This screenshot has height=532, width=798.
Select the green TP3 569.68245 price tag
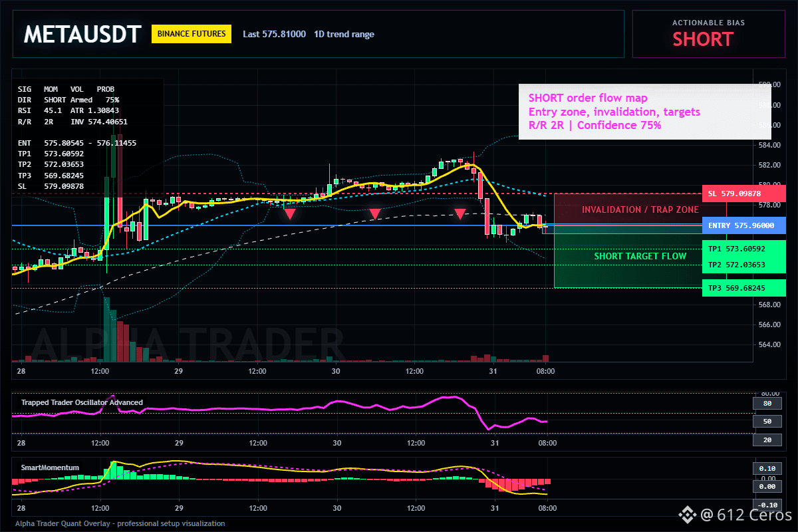(744, 288)
